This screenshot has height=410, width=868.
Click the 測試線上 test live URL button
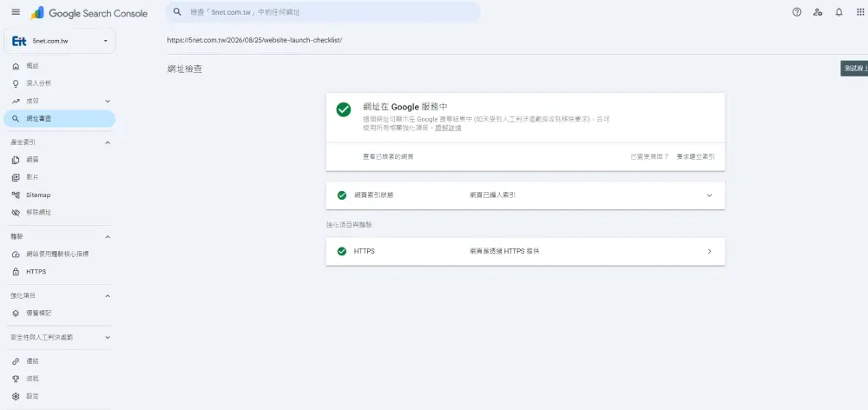[854, 68]
